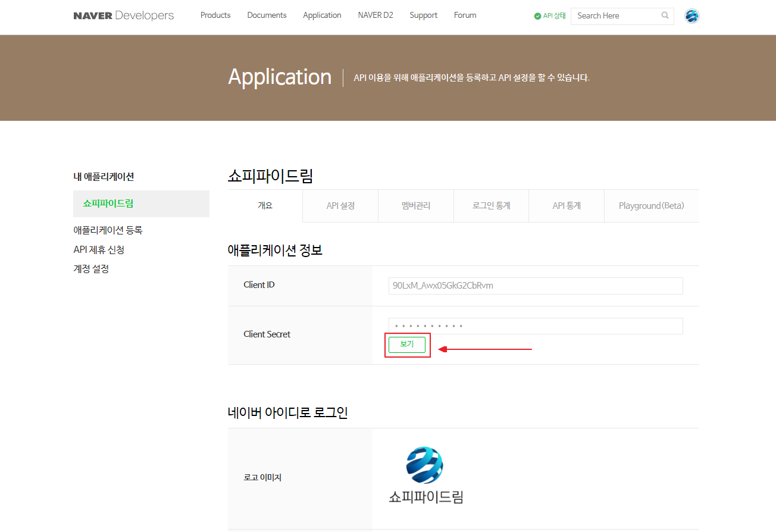Click the Application banner title
Image resolution: width=776 pixels, height=532 pixels.
pos(280,77)
